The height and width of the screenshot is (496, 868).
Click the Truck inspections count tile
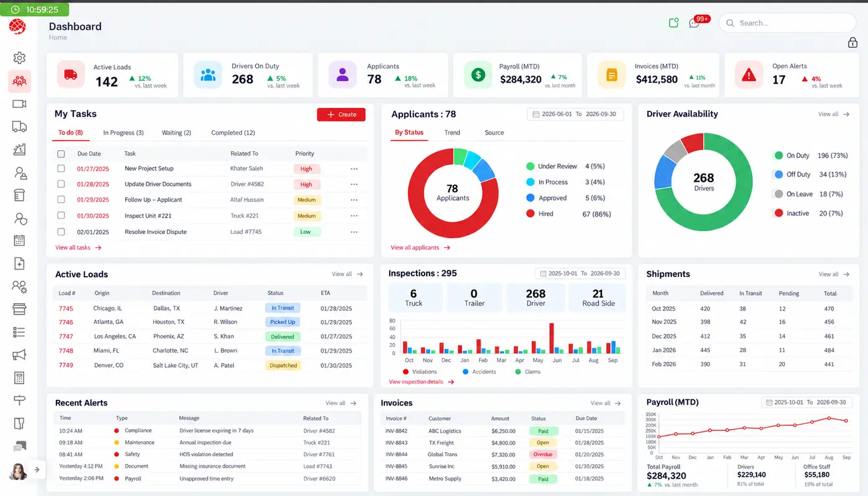(415, 298)
